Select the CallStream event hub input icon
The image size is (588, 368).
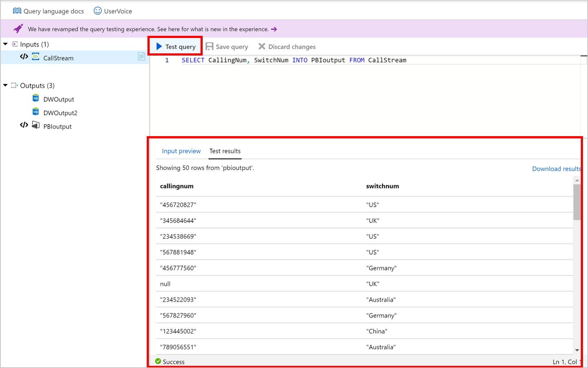pyautogui.click(x=36, y=57)
